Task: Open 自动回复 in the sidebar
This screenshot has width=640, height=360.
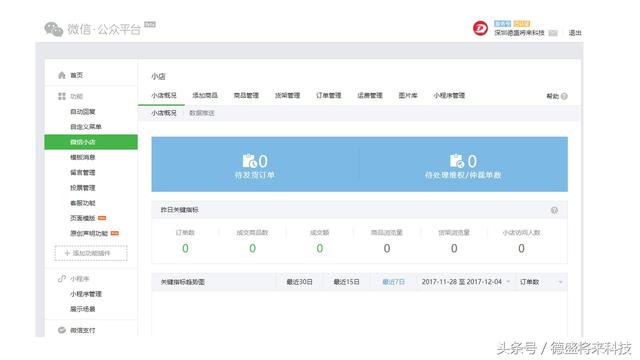Action: coord(82,112)
